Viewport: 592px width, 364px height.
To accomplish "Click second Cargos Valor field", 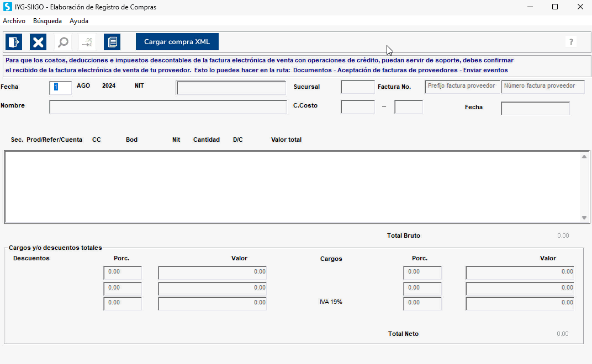I will tap(520, 288).
